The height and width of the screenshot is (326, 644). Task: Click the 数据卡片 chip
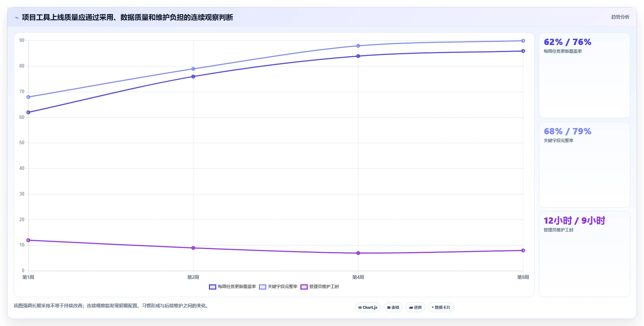point(441,307)
